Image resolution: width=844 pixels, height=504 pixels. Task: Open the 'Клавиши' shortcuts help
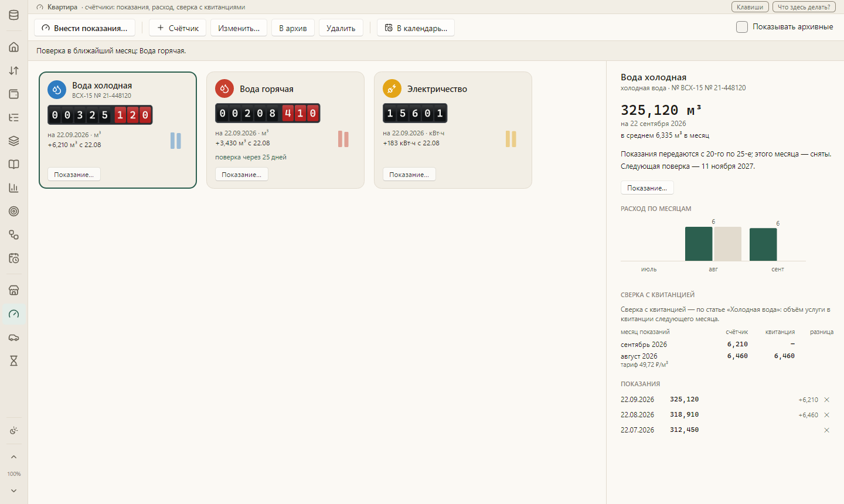(x=750, y=7)
